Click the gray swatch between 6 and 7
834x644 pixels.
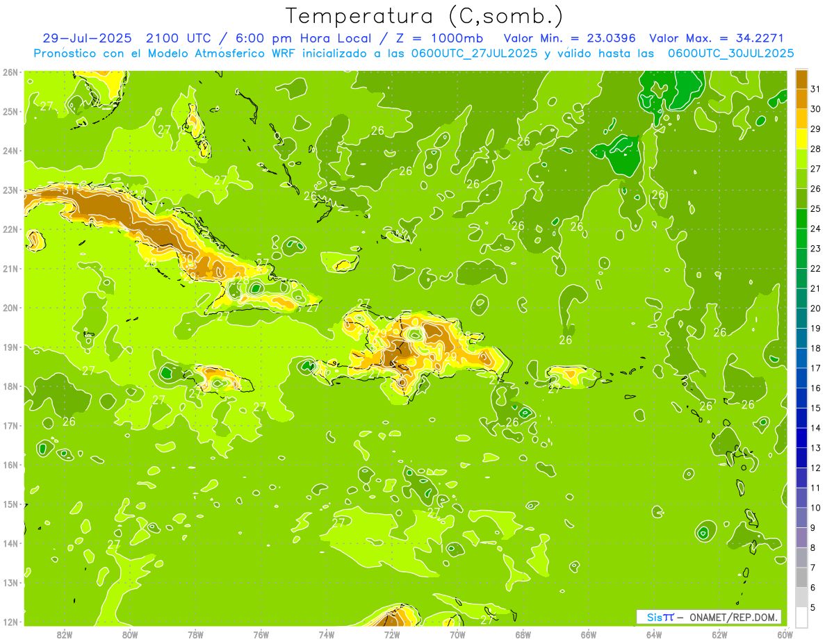pos(801,577)
